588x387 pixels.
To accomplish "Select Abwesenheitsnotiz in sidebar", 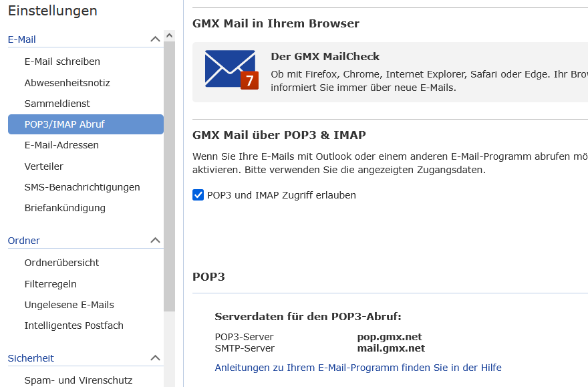I will 67,83.
